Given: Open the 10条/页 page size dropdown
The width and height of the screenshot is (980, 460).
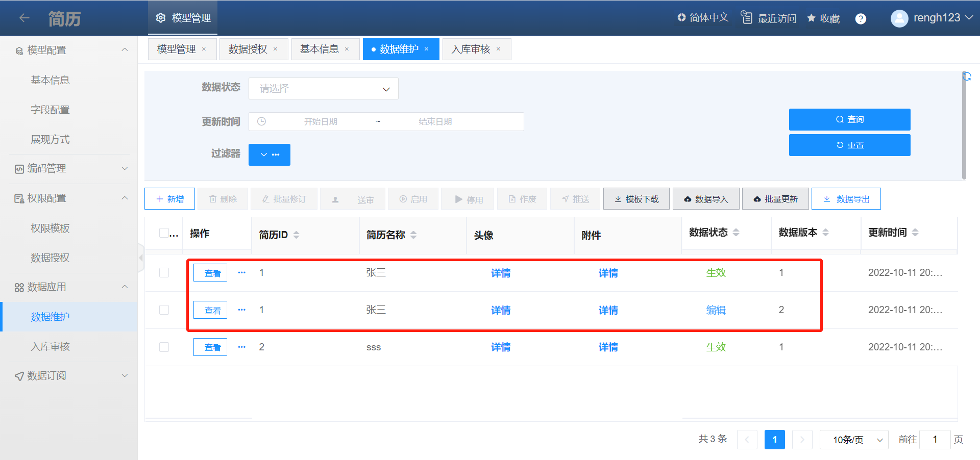Looking at the screenshot, I should 853,440.
